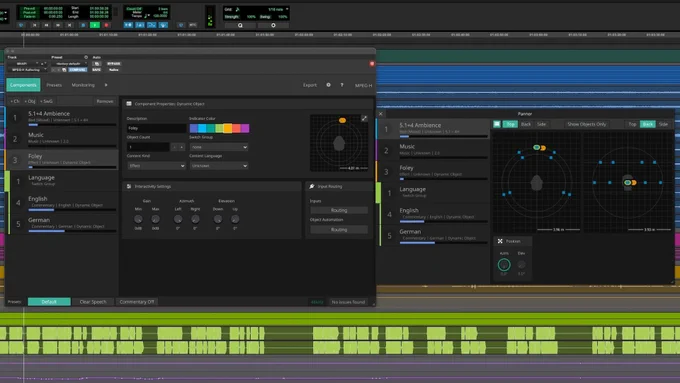Click the Pro Tools transport Play button
Viewport: 680px width, 383px height.
pos(95,25)
